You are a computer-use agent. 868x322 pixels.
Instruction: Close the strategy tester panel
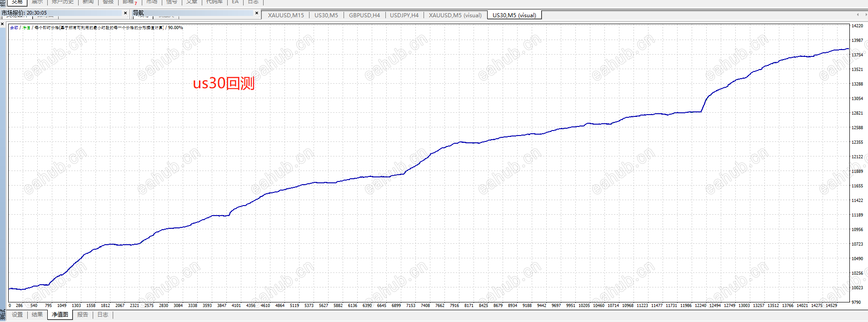pos(2,24)
